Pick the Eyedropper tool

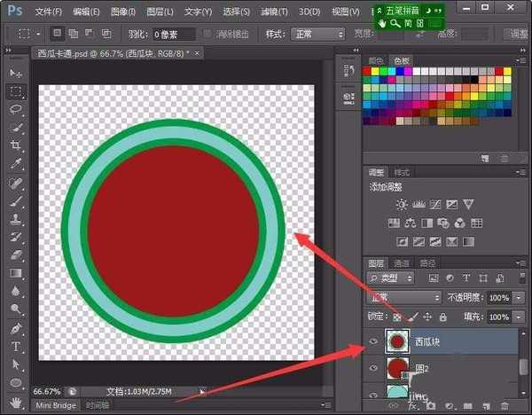click(x=16, y=164)
